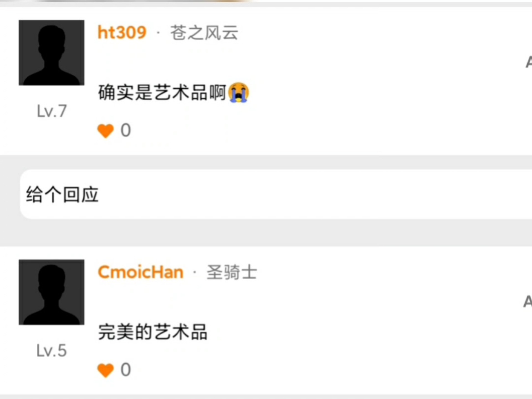This screenshot has height=399, width=532.
Task: Select the Lv.7 level label
Action: pos(52,111)
